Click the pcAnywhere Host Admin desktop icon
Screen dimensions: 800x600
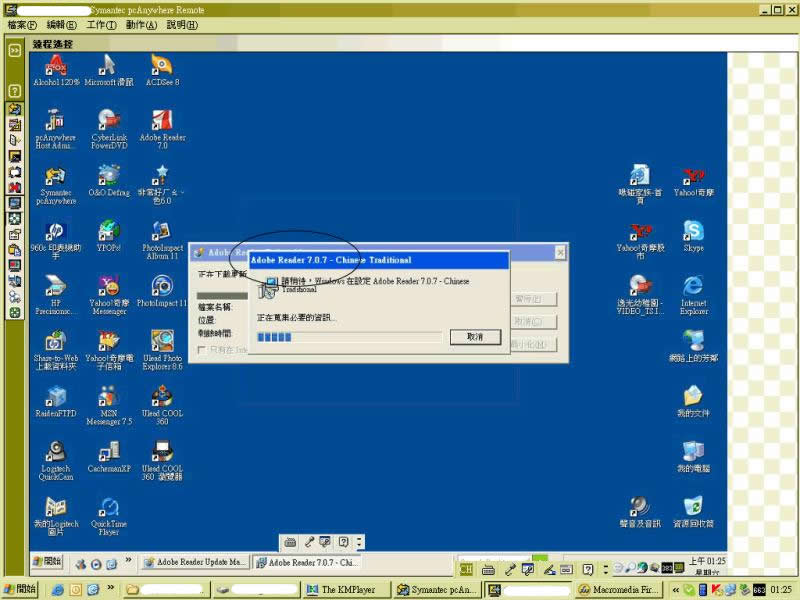pyautogui.click(x=56, y=129)
